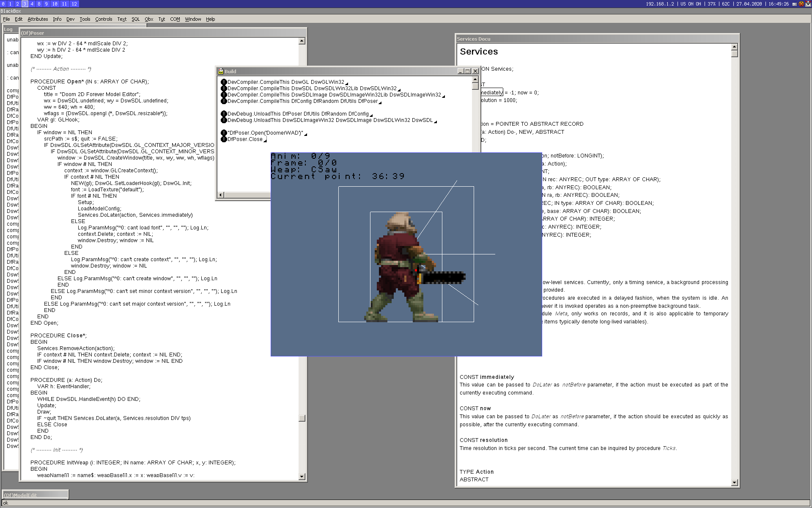812x508 pixels.
Task: Click Services Docu scrollbar down arrow
Action: (x=734, y=483)
